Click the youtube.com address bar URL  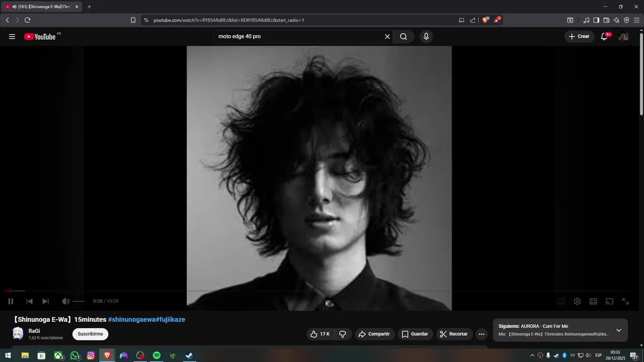[x=229, y=20]
